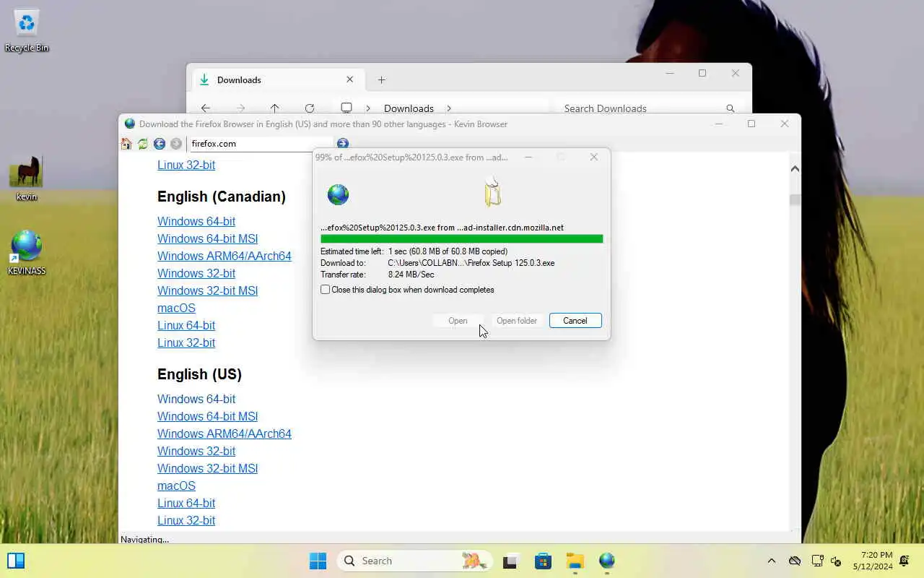Click the OneDrive cloud tray icon
The image size is (924, 578).
tap(795, 561)
